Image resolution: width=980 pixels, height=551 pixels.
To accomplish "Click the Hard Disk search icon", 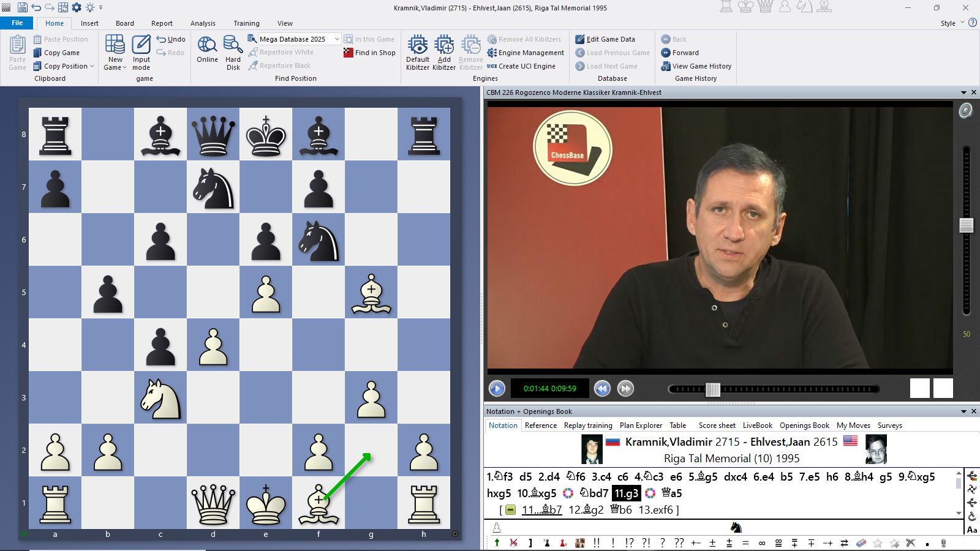I will pos(233,46).
